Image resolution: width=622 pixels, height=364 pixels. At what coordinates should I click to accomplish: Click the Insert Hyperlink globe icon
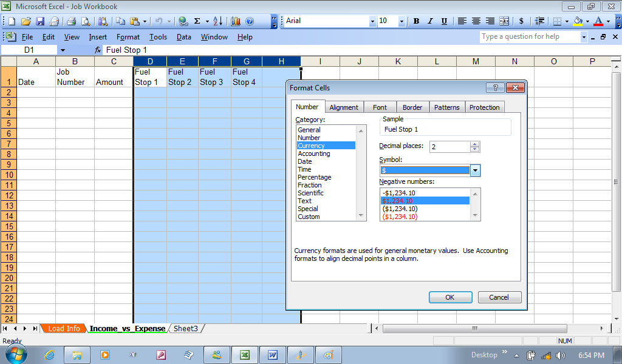click(183, 21)
